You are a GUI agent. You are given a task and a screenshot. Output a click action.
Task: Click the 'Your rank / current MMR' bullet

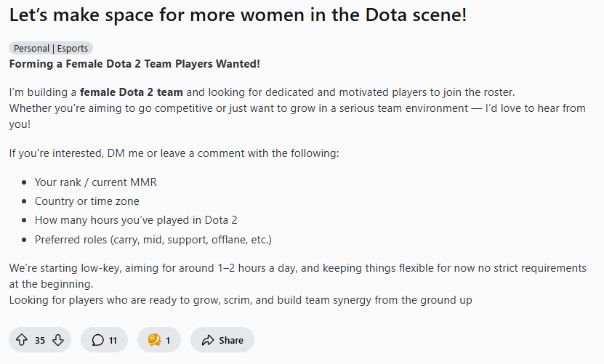point(95,182)
